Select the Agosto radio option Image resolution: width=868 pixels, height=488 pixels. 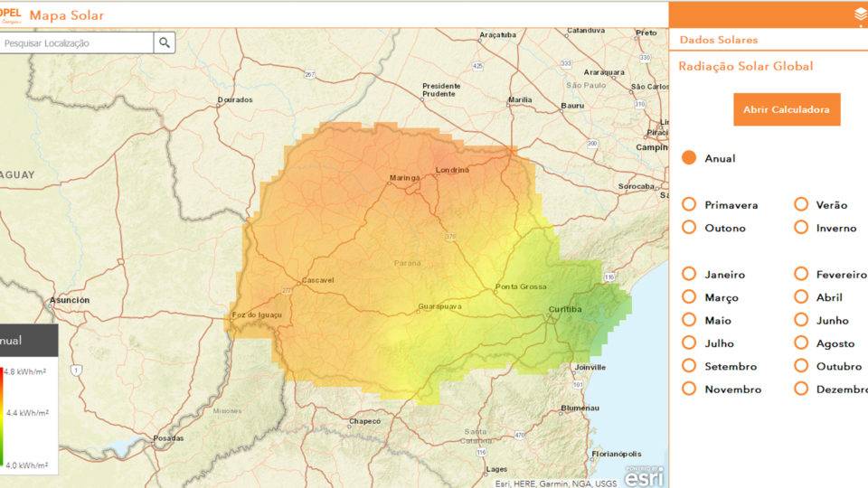pyautogui.click(x=801, y=343)
